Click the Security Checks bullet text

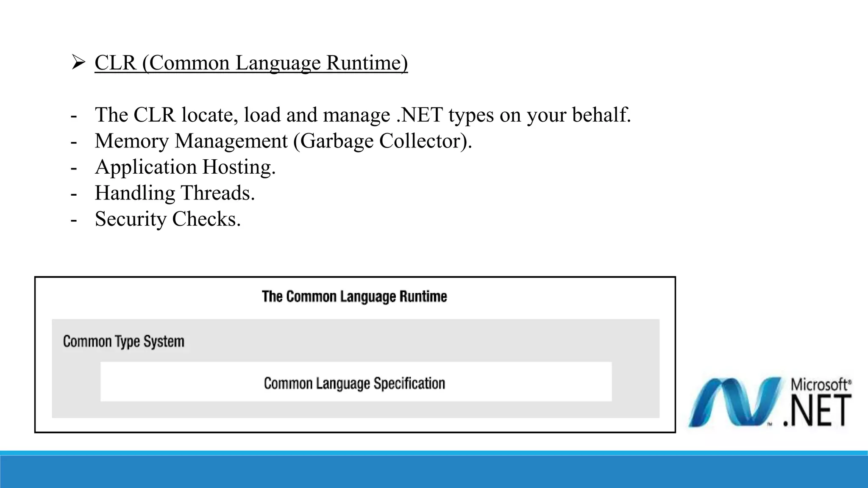point(168,219)
